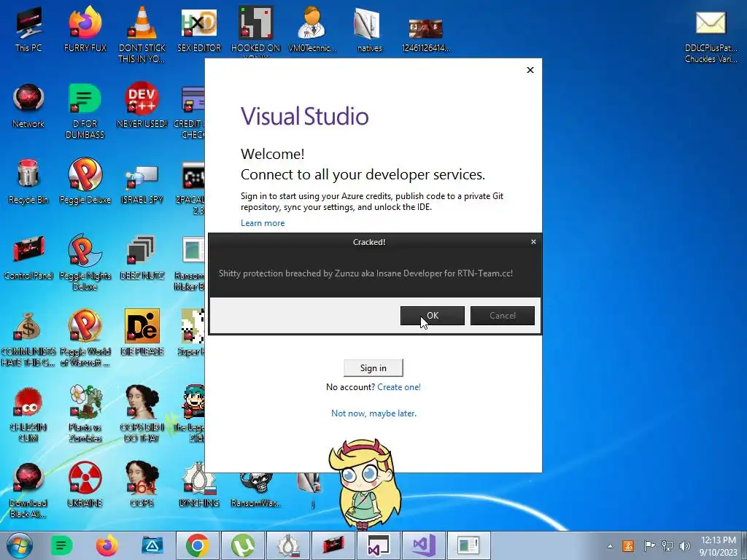Select the OOPS DID I DO THAT icon
The width and height of the screenshot is (747, 560).
[142, 413]
